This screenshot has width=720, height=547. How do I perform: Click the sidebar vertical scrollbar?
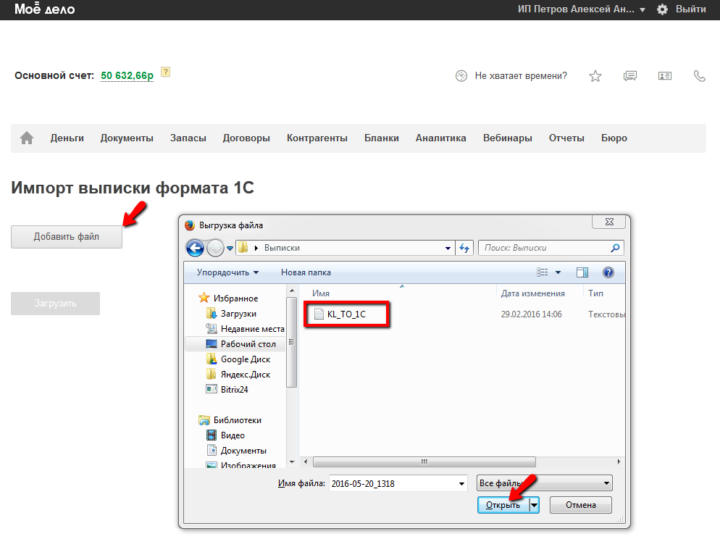point(291,342)
